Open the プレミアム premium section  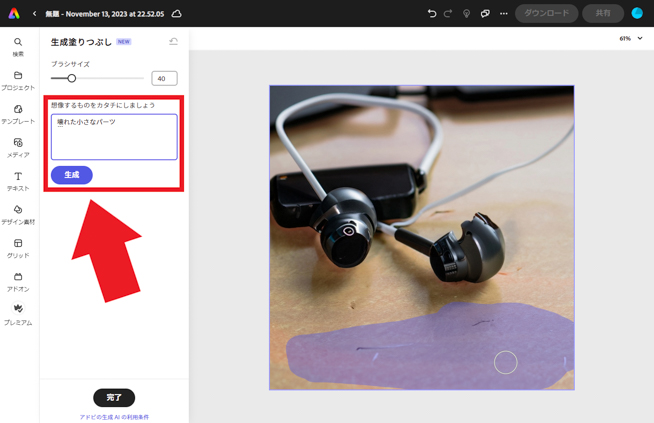point(18,314)
